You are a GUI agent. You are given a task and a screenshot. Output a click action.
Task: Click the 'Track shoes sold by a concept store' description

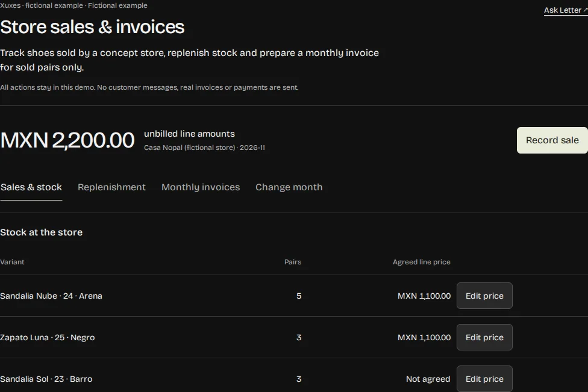[x=189, y=60]
